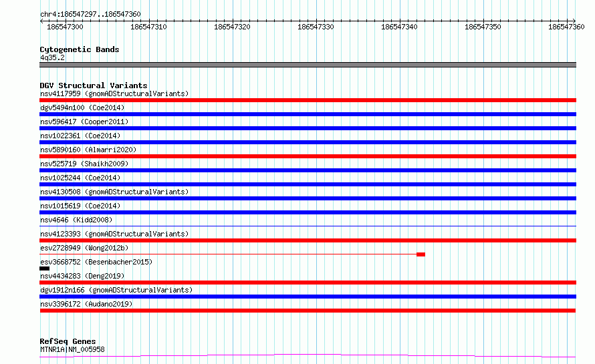The image size is (595, 364).
Task: Click the DGV Structural Variants heading
Action: point(94,85)
